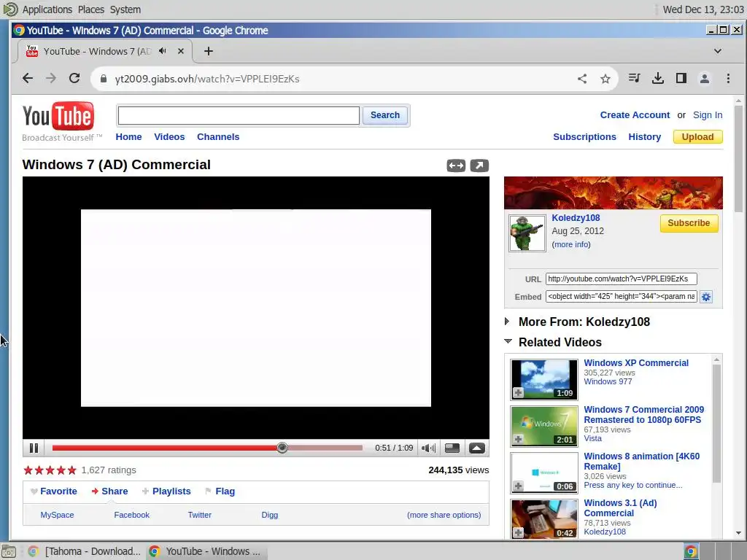The image size is (747, 560).
Task: Toggle the player's small-screen size icon
Action: tap(452, 448)
